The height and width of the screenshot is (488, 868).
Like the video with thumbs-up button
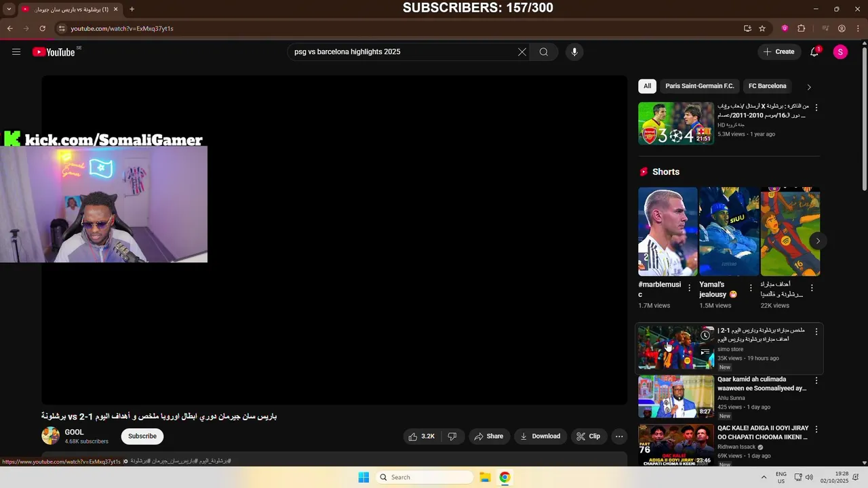tap(420, 436)
